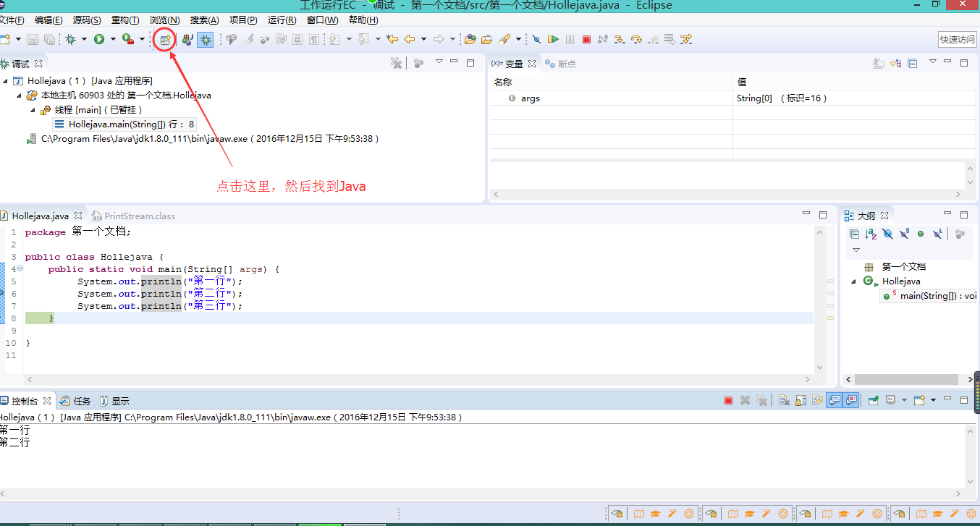Screen dimensions: 980x526
Task: Open the External Tools dropdown arrow
Action: (x=142, y=39)
